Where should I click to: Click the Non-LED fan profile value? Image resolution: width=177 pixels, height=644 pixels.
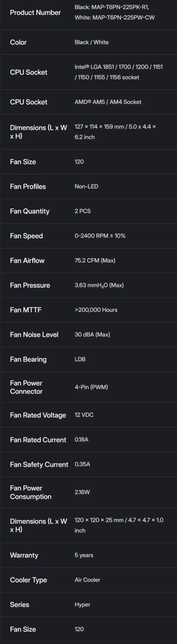pyautogui.click(x=86, y=186)
